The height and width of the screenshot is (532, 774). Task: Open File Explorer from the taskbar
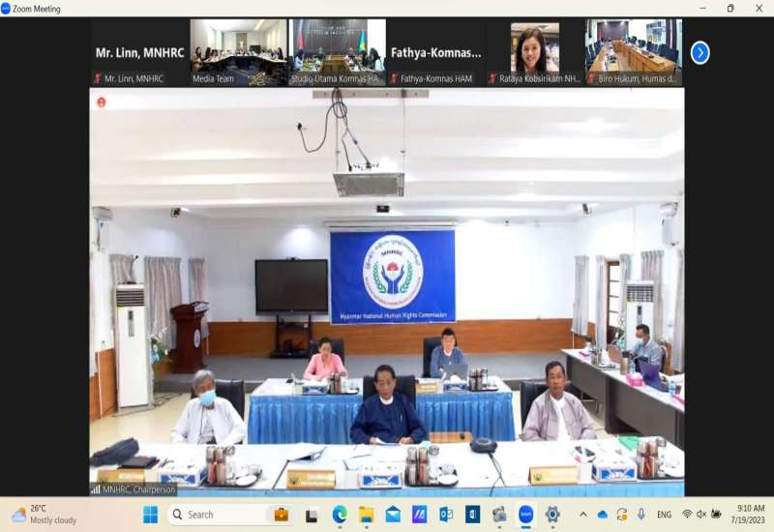[x=367, y=515]
